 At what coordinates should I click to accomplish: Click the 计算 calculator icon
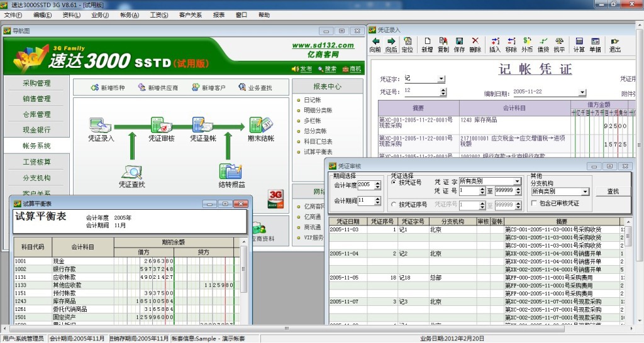[x=579, y=45]
